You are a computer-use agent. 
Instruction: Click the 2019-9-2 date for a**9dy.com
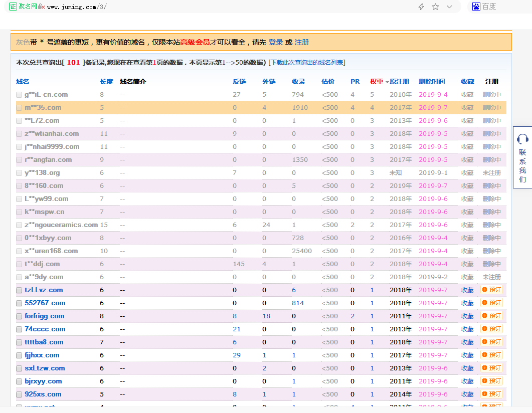pyautogui.click(x=433, y=277)
